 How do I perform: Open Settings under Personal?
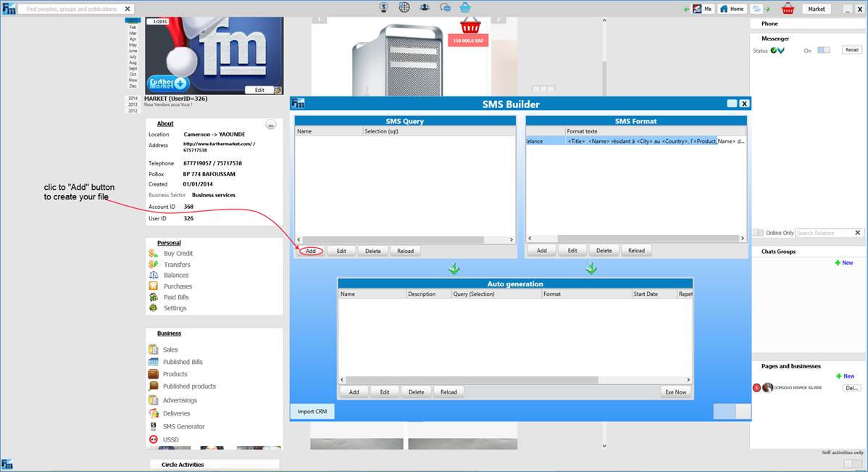(175, 308)
